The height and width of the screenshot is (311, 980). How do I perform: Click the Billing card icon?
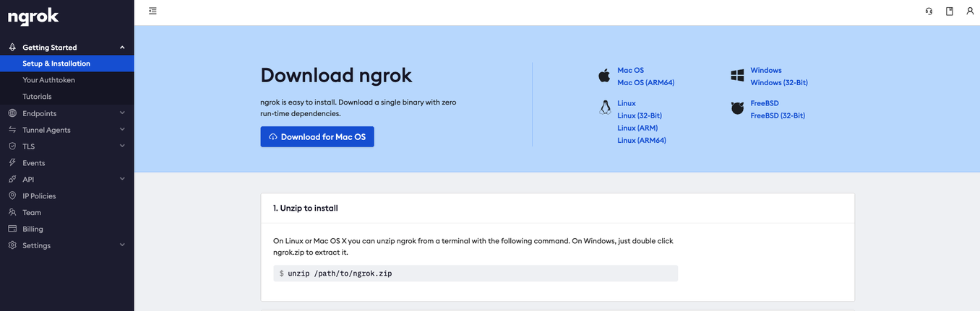click(x=12, y=229)
